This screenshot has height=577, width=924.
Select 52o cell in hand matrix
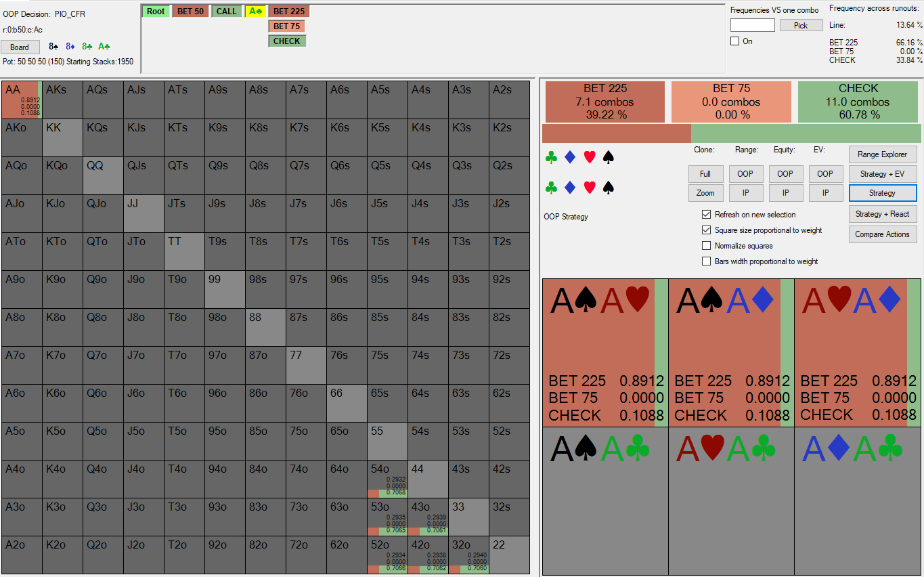pyautogui.click(x=387, y=555)
